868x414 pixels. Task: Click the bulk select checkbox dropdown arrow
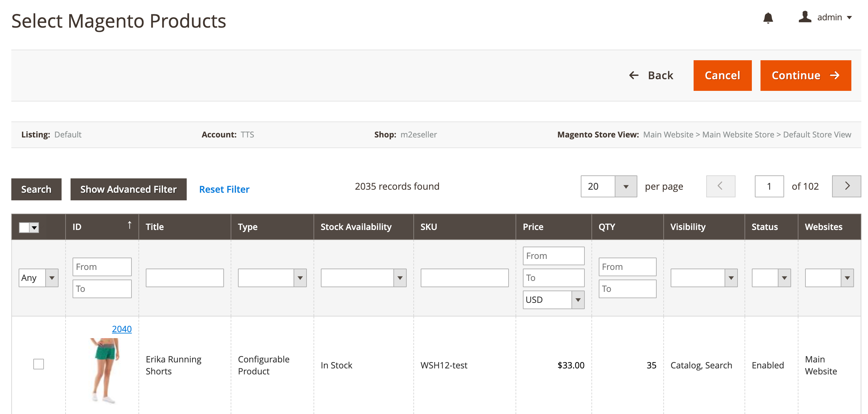tap(34, 228)
